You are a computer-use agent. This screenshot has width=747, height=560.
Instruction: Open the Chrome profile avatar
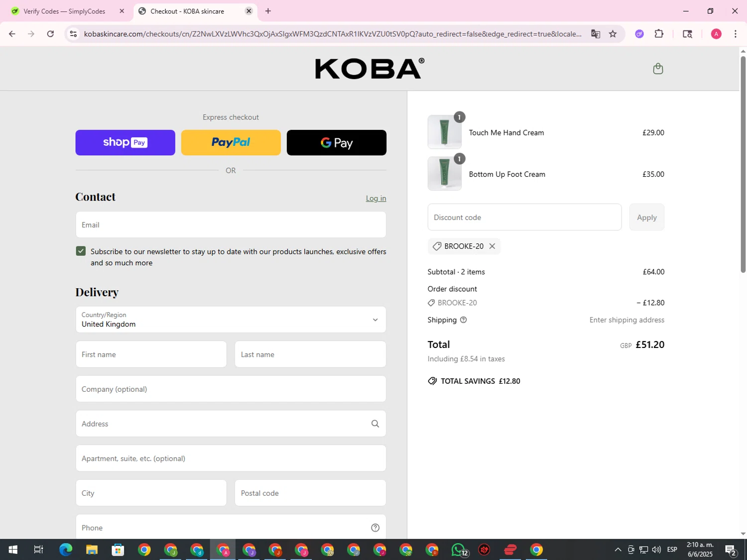tap(716, 34)
